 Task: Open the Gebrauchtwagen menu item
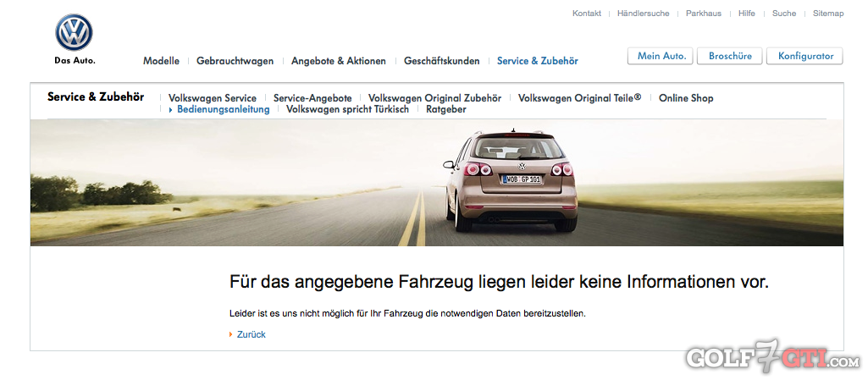235,61
